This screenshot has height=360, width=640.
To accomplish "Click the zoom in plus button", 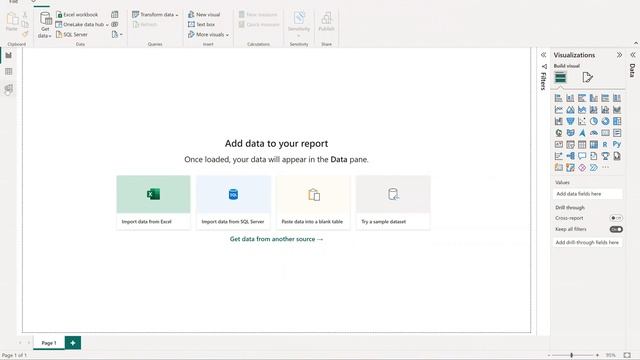I will 597,355.
